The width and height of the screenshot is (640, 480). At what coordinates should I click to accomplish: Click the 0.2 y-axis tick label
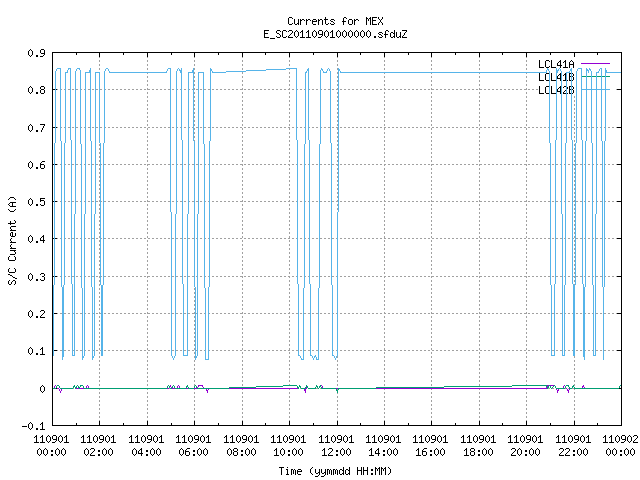pyautogui.click(x=37, y=314)
